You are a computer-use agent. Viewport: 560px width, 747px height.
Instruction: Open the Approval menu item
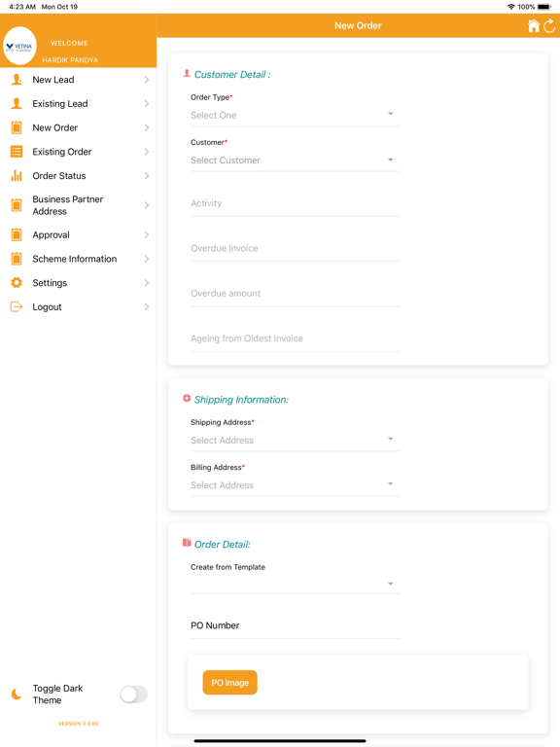[79, 234]
